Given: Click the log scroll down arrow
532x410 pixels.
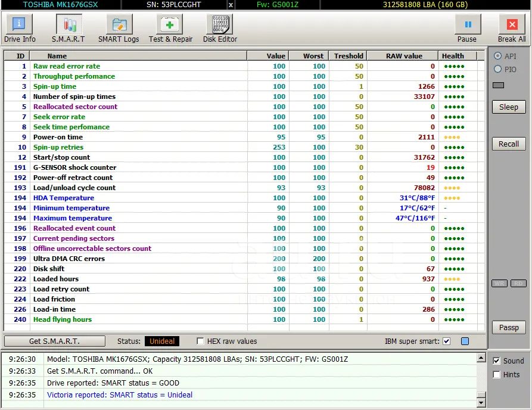Looking at the screenshot, I should [481, 402].
